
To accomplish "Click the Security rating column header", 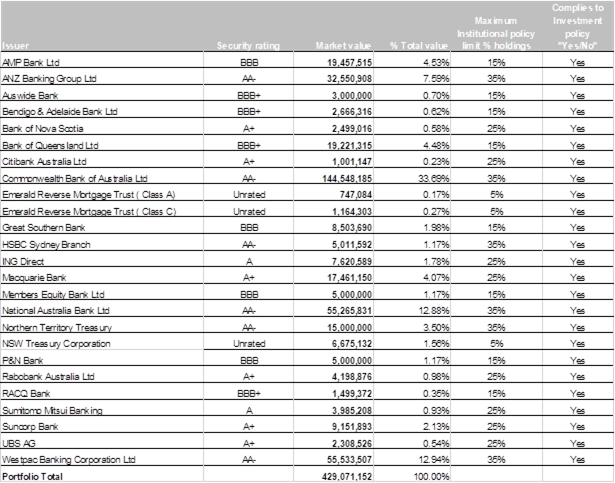I will [x=248, y=46].
